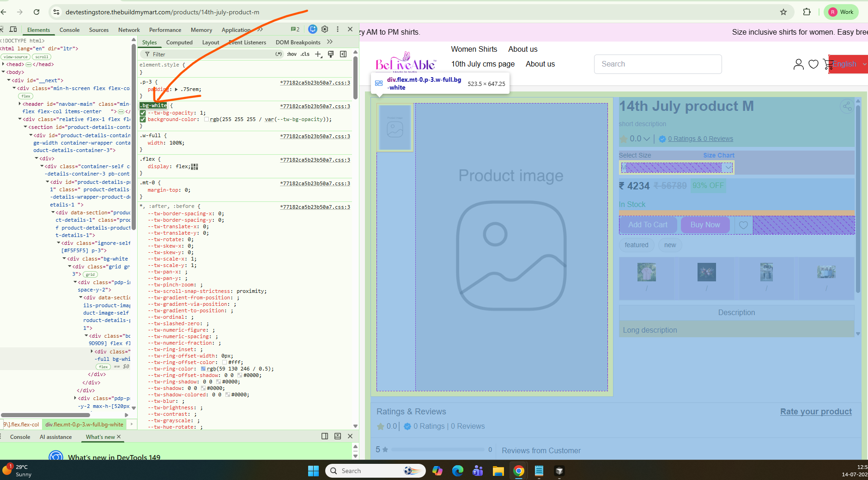Open DevTools settings gear

pyautogui.click(x=325, y=29)
